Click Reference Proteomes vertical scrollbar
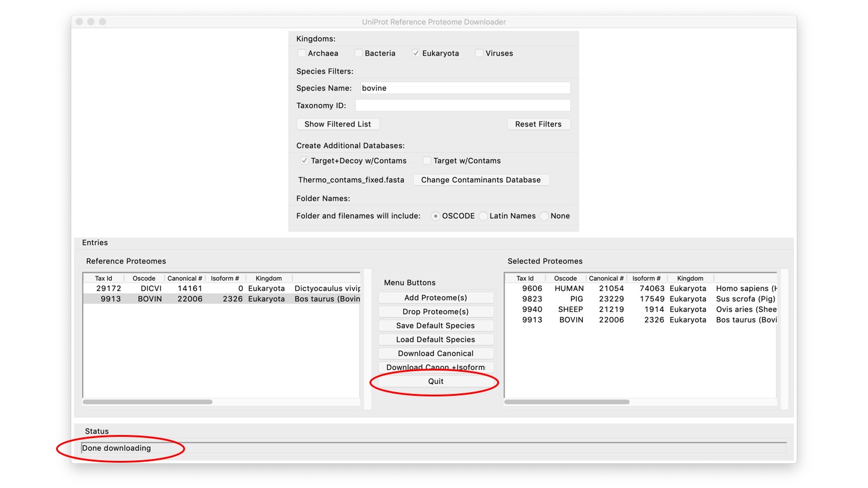Screen dimensions: 868x488 368,339
